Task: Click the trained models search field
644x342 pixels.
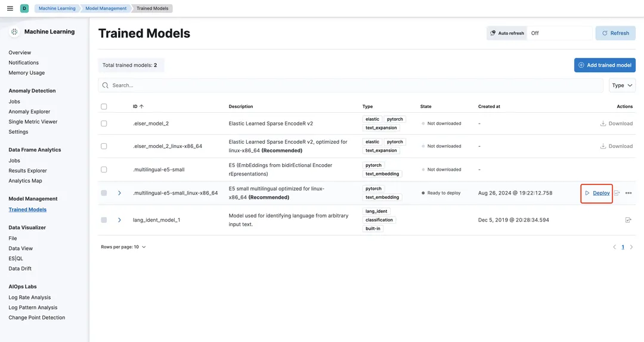Action: coord(352,85)
